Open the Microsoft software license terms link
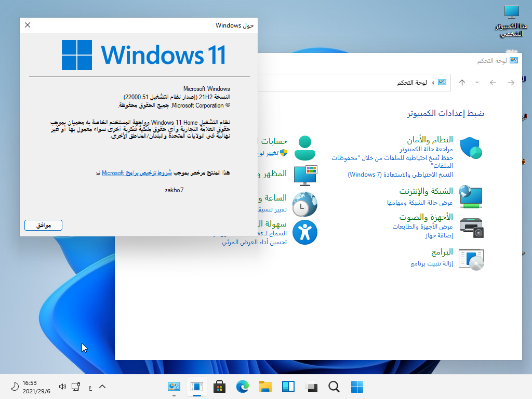The width and height of the screenshot is (532, 399). point(137,173)
